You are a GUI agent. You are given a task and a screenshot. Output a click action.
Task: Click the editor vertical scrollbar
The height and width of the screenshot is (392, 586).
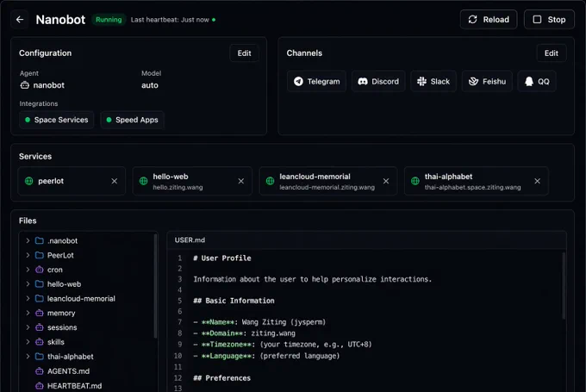(564, 286)
